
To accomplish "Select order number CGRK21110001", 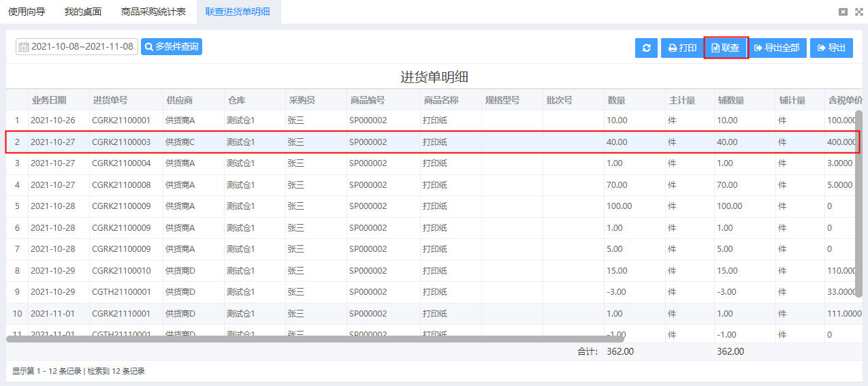I will pos(121,314).
